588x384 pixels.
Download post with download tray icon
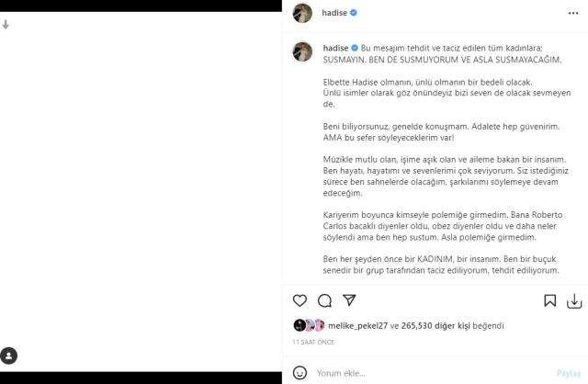point(574,300)
